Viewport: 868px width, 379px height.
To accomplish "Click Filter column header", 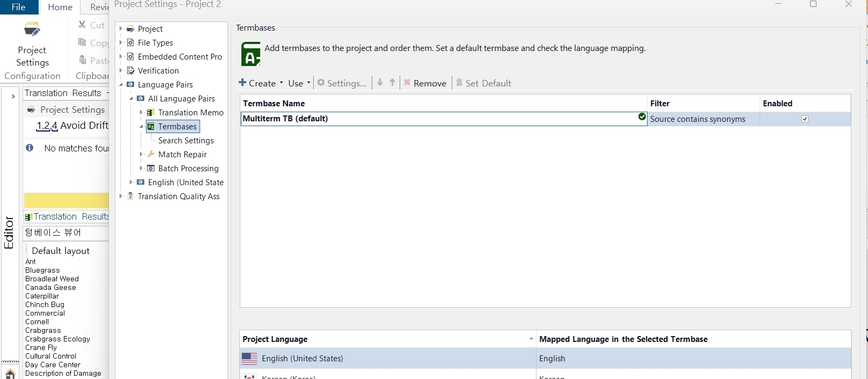I will (703, 104).
